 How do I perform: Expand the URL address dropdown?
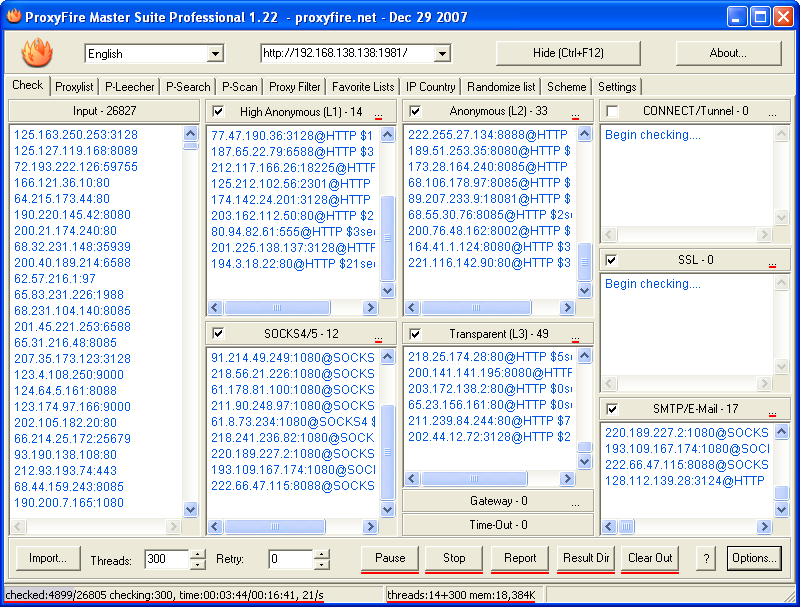click(442, 54)
